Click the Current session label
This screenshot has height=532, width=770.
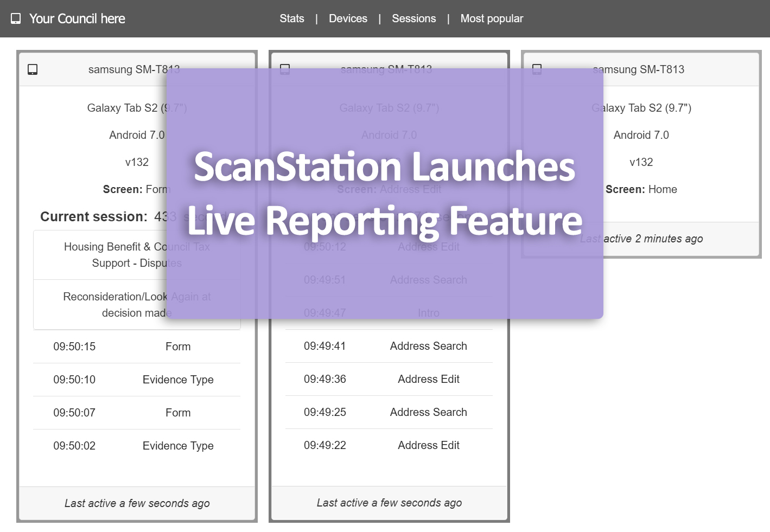point(94,216)
